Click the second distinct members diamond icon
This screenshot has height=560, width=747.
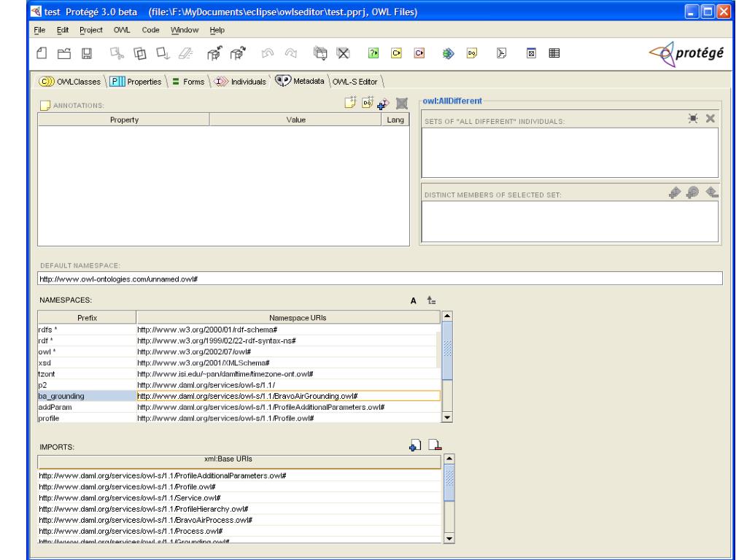click(x=693, y=192)
